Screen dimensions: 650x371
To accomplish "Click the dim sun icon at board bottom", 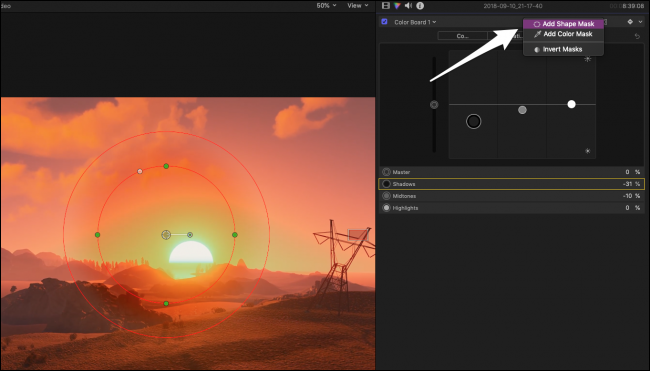I will point(587,151).
